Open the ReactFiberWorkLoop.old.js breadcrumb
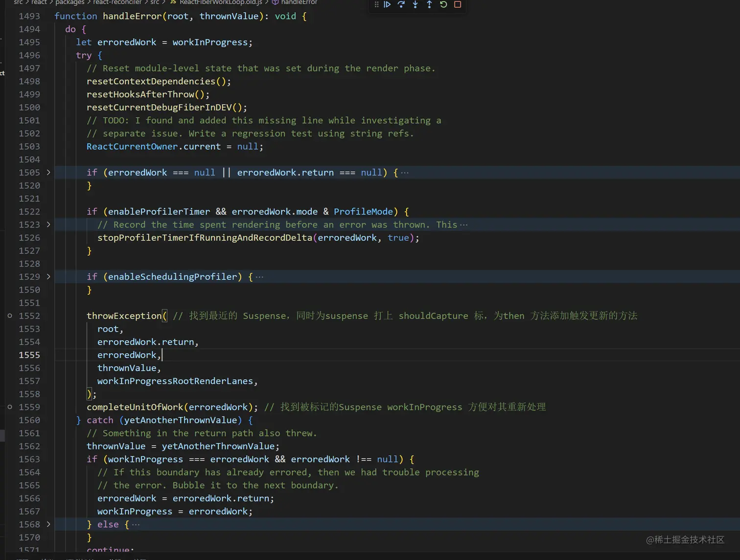740x560 pixels. (x=221, y=2)
